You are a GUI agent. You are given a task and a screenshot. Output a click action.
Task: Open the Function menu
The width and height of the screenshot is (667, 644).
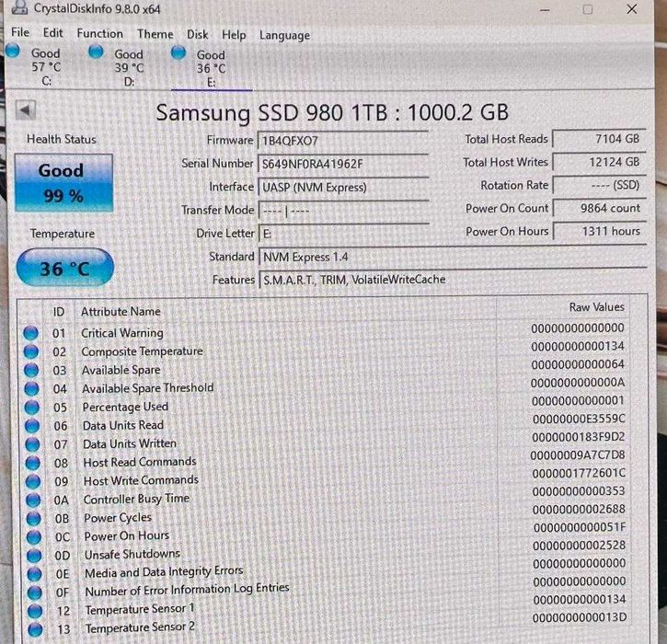99,33
